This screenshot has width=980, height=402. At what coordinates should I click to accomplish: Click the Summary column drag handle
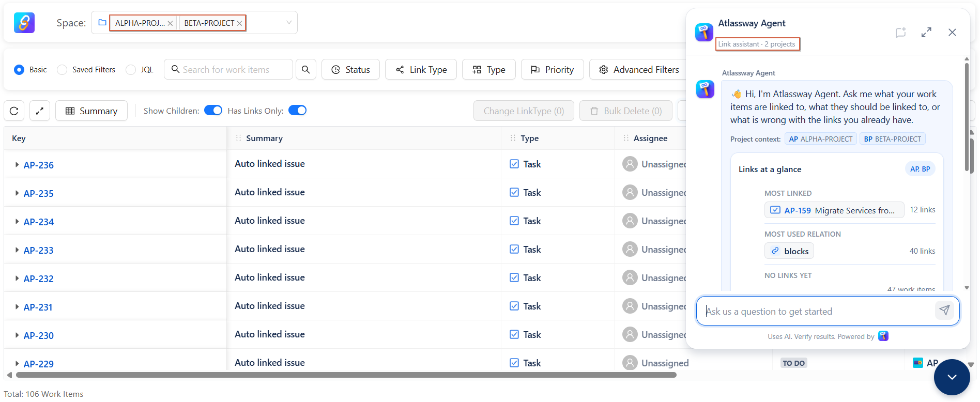(x=238, y=138)
